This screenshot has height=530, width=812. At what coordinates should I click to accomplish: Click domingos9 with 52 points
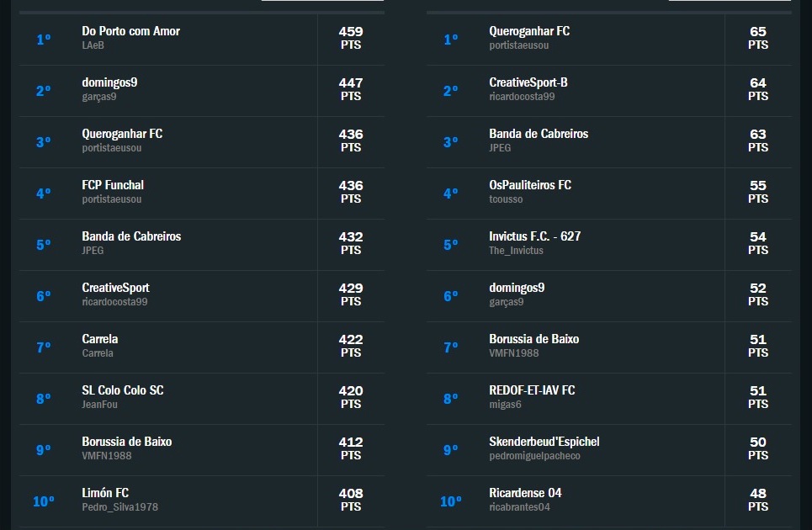click(609, 295)
